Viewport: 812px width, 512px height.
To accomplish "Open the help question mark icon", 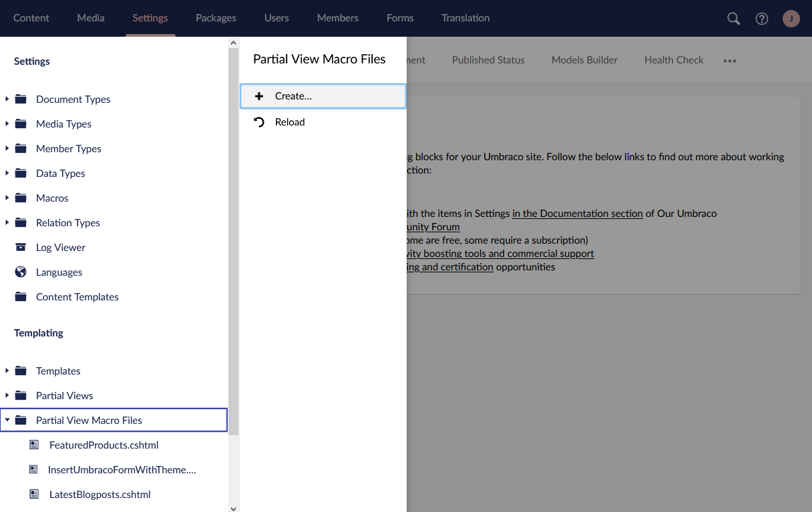I will (x=761, y=18).
